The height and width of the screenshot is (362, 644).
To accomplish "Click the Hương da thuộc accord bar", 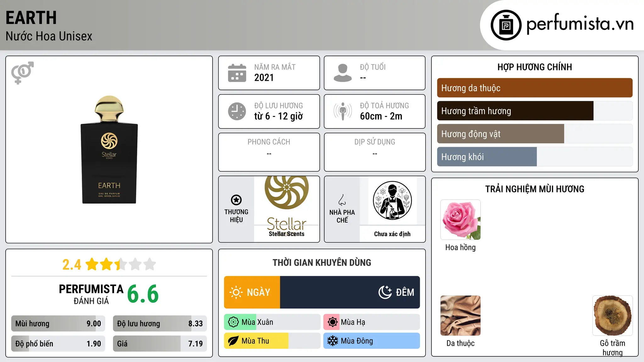I will point(535,88).
